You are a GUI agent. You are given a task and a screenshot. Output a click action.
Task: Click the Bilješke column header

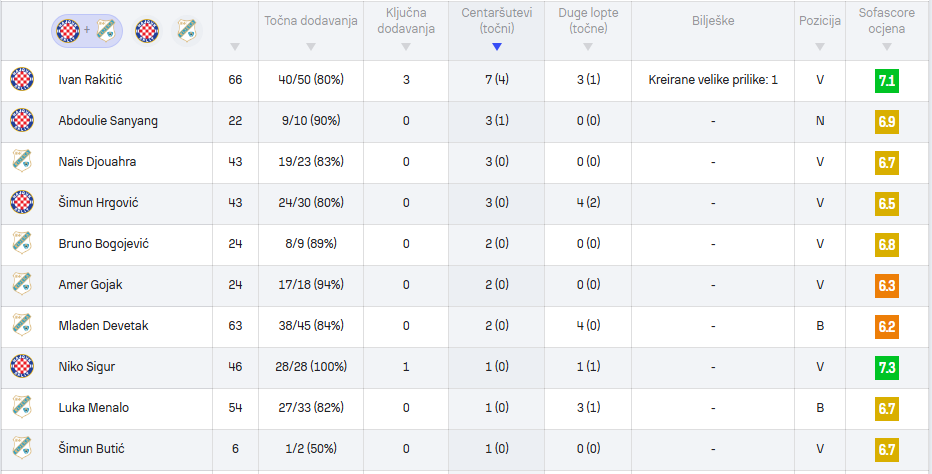tap(713, 21)
